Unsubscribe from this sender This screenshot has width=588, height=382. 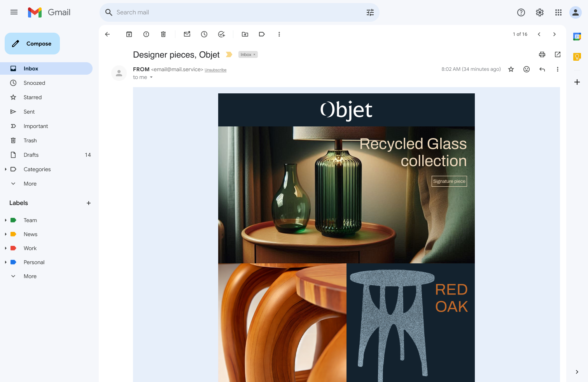point(215,70)
